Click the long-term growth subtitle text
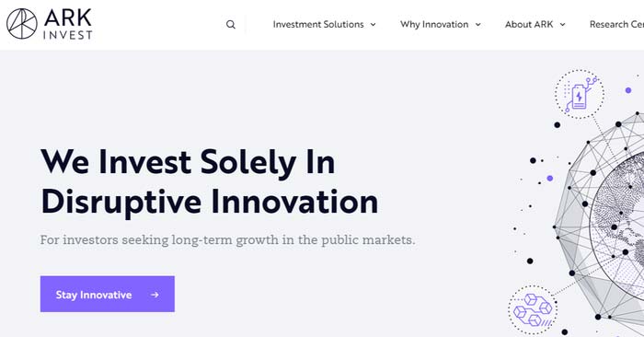 pyautogui.click(x=227, y=240)
